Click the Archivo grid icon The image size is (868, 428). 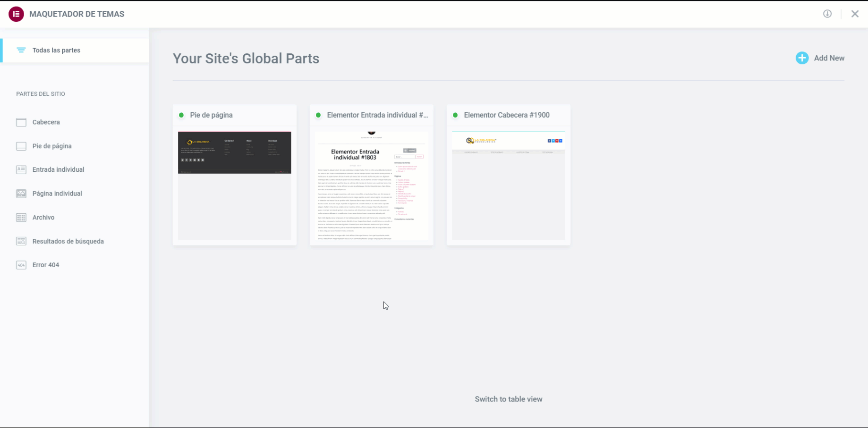(x=21, y=218)
